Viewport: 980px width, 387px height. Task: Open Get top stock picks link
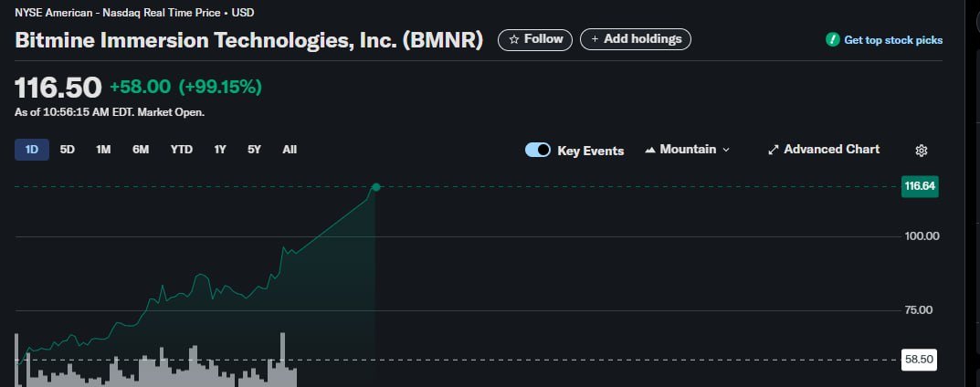click(x=893, y=40)
